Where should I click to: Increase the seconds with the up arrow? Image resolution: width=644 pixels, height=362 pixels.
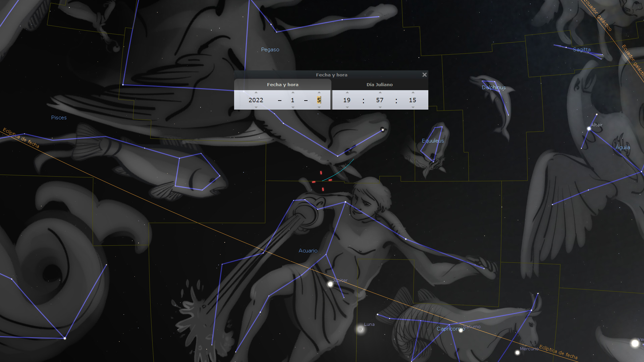413,93
